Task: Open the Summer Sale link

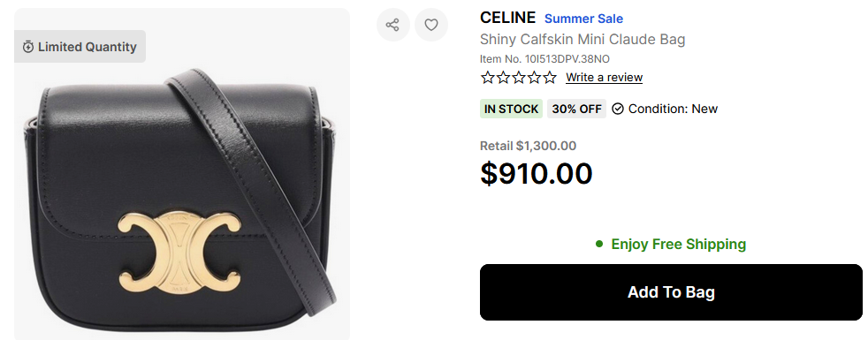Action: (x=583, y=19)
